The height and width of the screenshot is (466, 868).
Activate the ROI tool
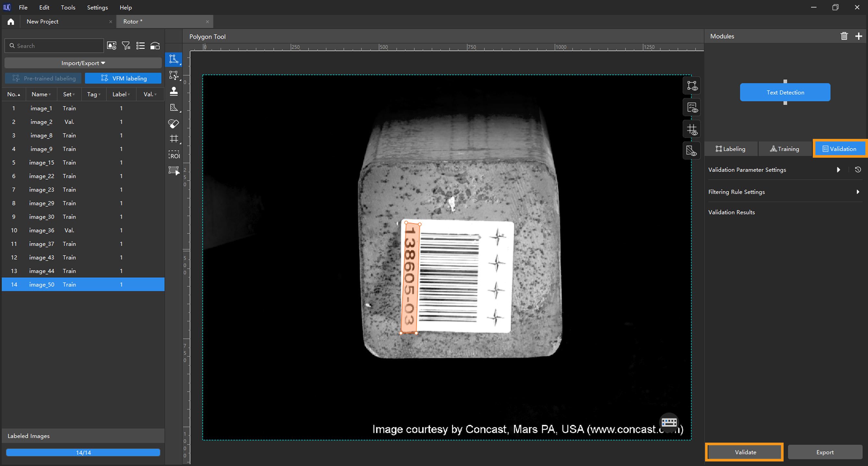(x=174, y=155)
